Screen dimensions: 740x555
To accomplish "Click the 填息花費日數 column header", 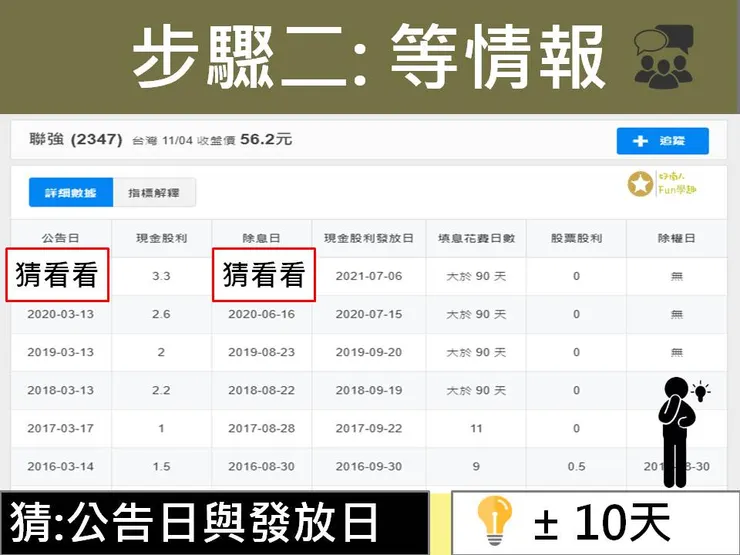I will point(476,238).
